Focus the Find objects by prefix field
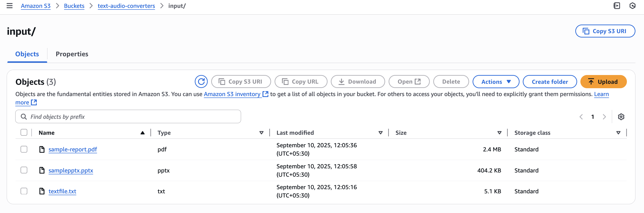 (x=128, y=117)
